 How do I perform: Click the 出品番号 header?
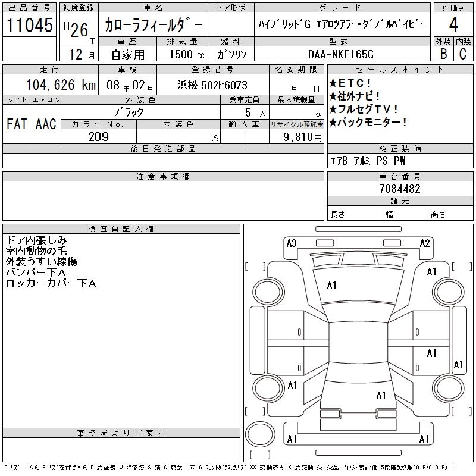pos(29,8)
